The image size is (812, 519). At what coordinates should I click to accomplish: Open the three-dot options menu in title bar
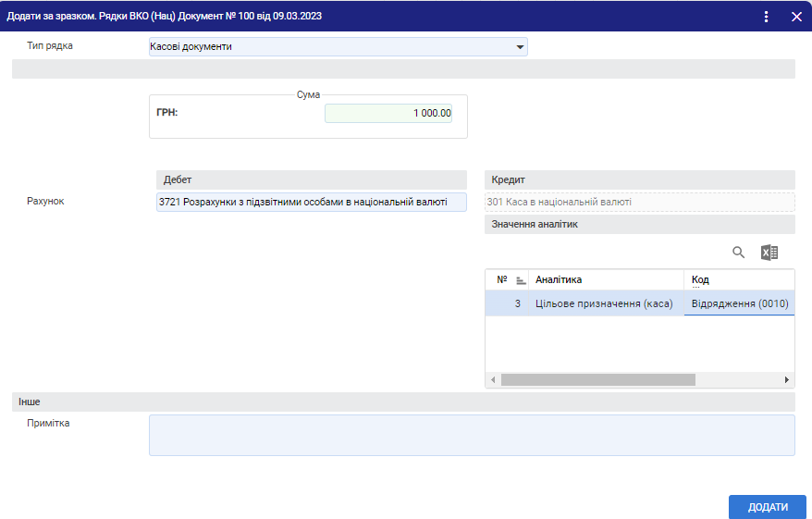[767, 16]
